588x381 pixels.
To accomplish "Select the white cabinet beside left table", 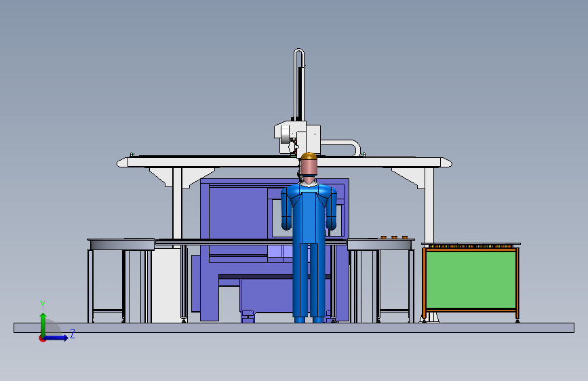I will [167, 285].
